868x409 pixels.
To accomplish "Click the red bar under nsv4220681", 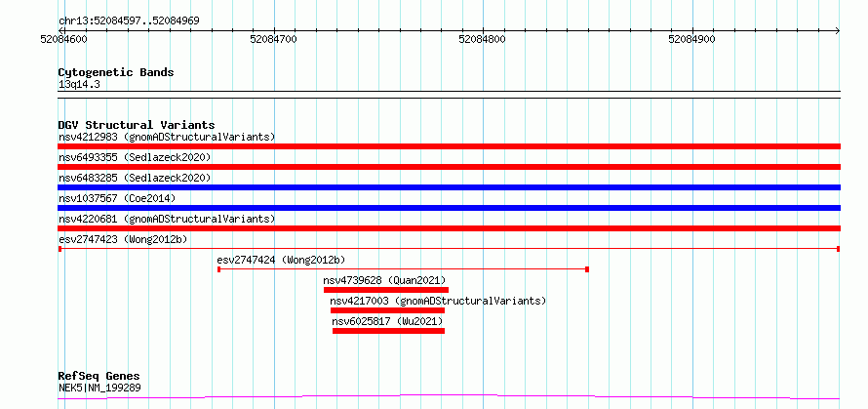I will coord(449,228).
